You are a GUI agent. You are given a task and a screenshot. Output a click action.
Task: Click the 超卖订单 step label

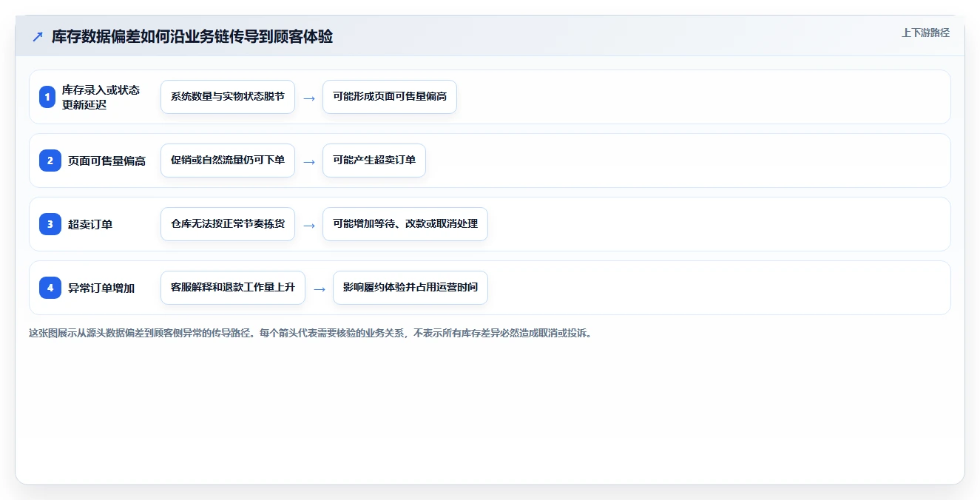tap(90, 224)
